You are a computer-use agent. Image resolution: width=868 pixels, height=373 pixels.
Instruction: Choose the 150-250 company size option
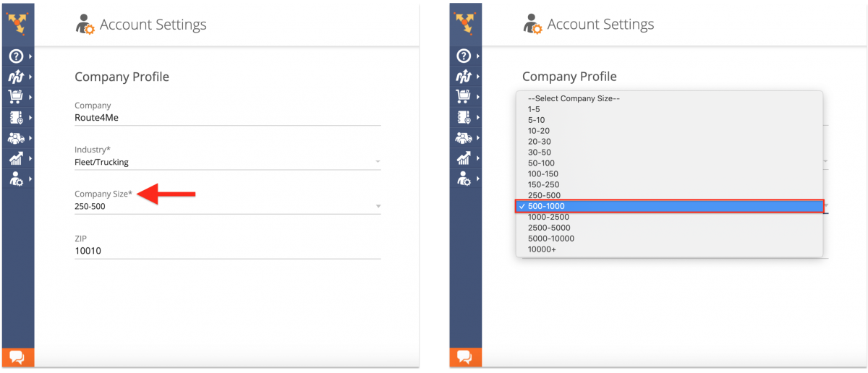669,185
